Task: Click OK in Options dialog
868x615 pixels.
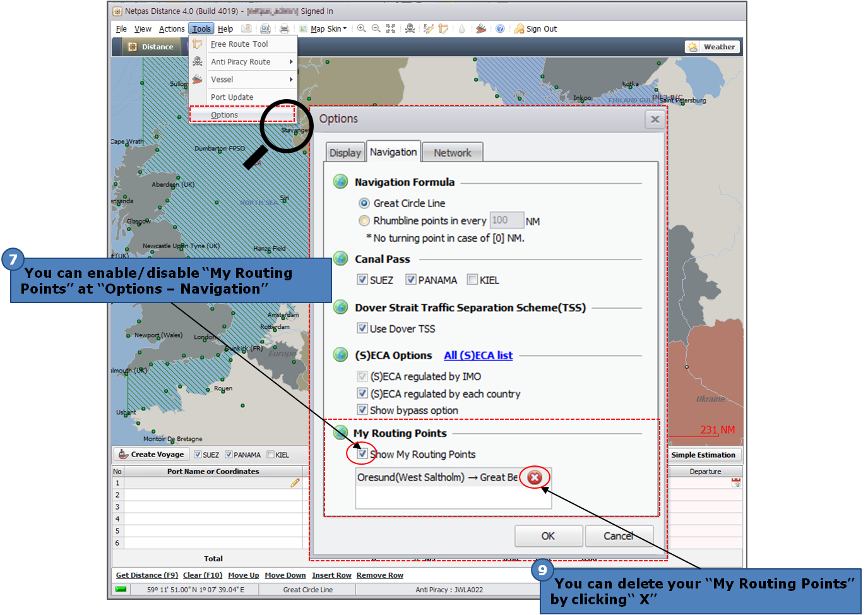Action: point(548,535)
